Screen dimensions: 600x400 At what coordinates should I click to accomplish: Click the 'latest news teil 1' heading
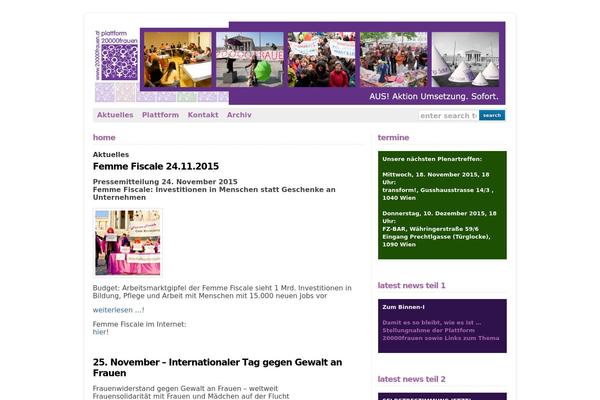click(411, 285)
